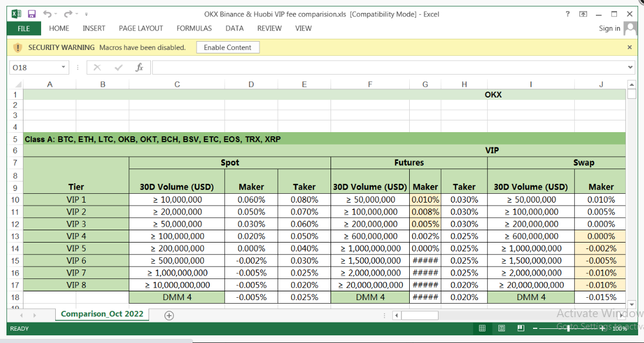This screenshot has height=343, width=644.
Task: Select the Comparison_Oct 2022 sheet tab
Action: (102, 314)
